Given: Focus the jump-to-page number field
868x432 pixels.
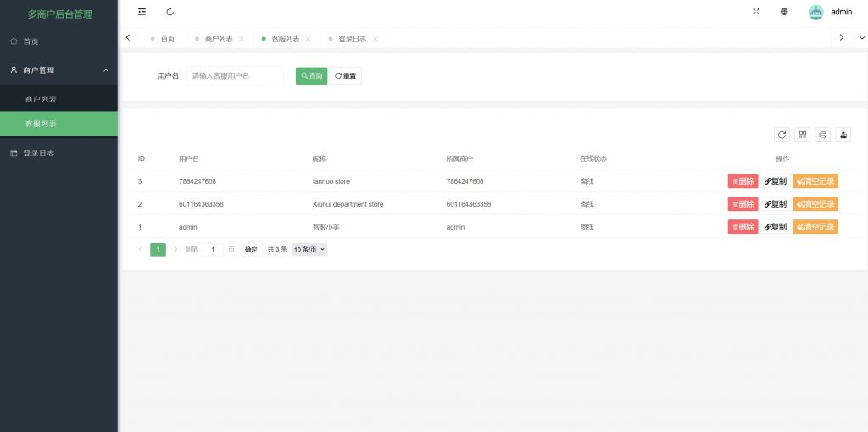Looking at the screenshot, I should [x=213, y=250].
